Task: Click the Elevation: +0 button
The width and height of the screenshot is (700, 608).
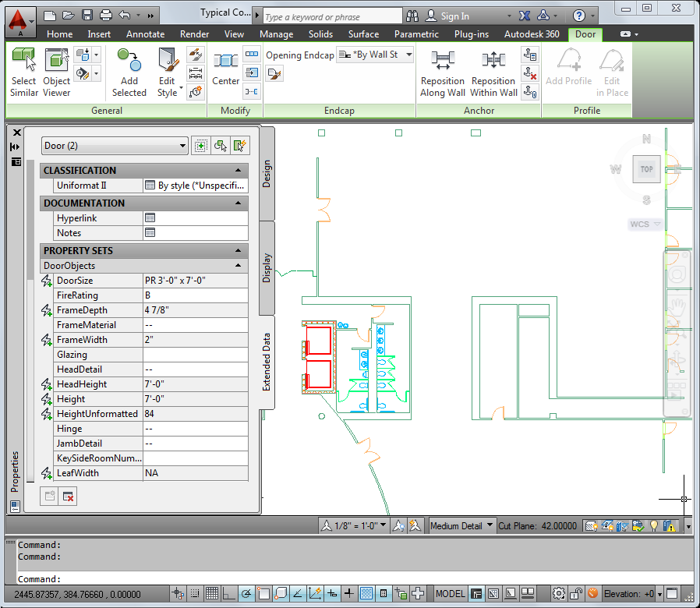Action: (x=628, y=594)
